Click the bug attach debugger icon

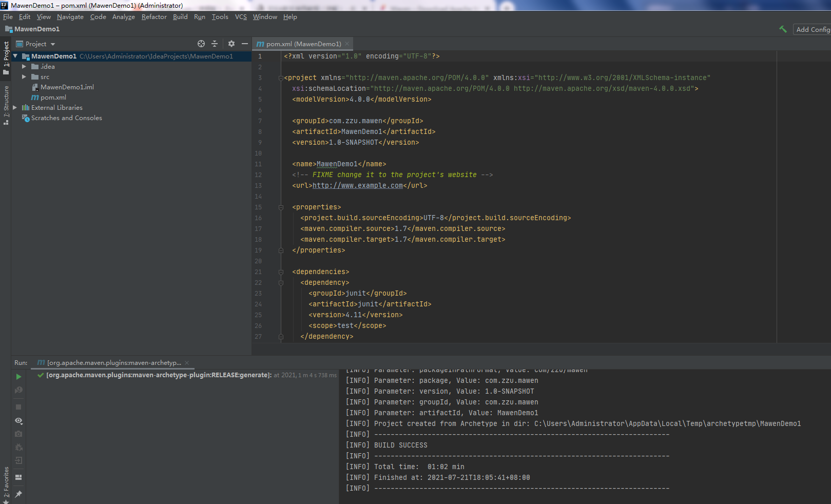tap(18, 447)
